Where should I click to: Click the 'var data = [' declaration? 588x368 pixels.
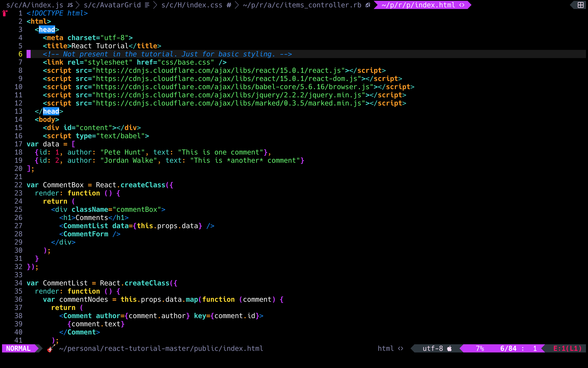point(51,144)
